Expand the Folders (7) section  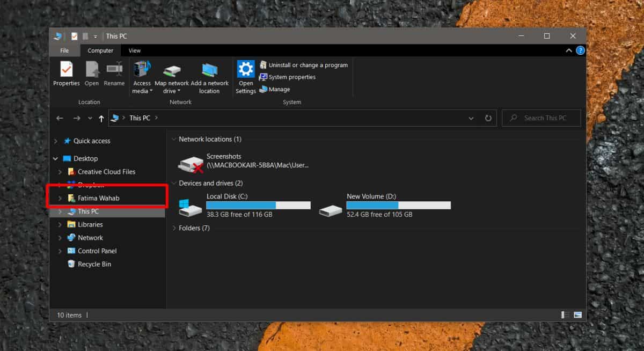pos(173,228)
